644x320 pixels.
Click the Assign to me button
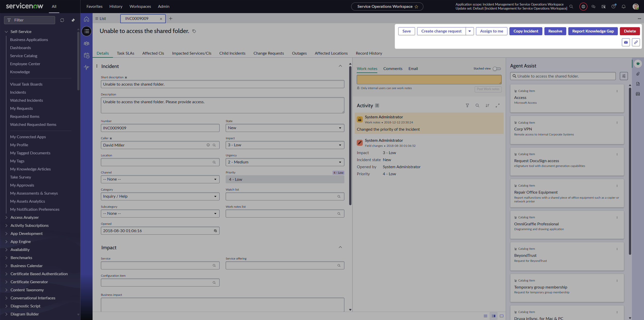click(x=491, y=31)
